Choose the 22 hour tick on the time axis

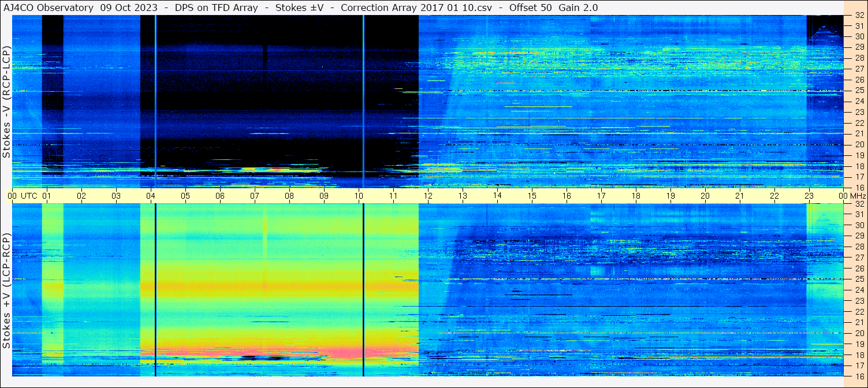774,196
